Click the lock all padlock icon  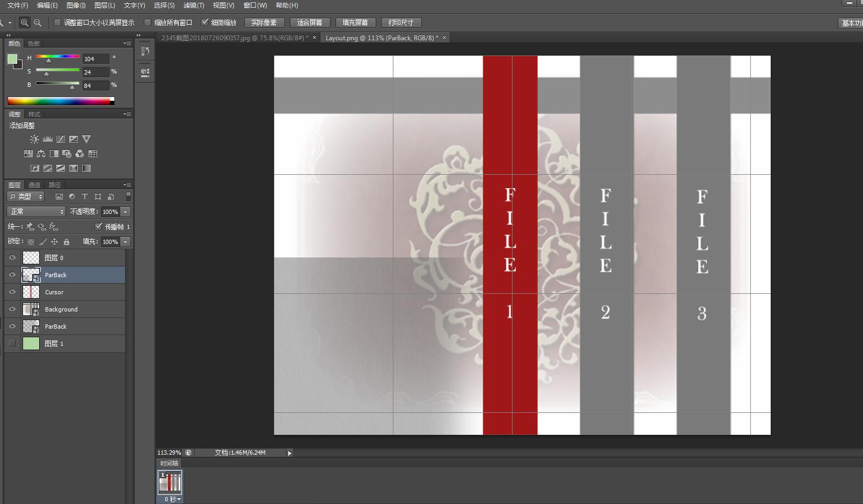pyautogui.click(x=67, y=242)
